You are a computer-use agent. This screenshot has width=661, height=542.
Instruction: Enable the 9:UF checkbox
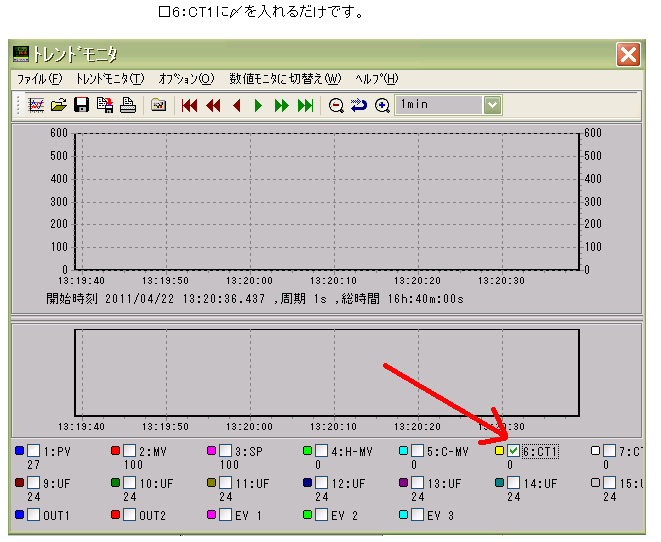coord(33,482)
